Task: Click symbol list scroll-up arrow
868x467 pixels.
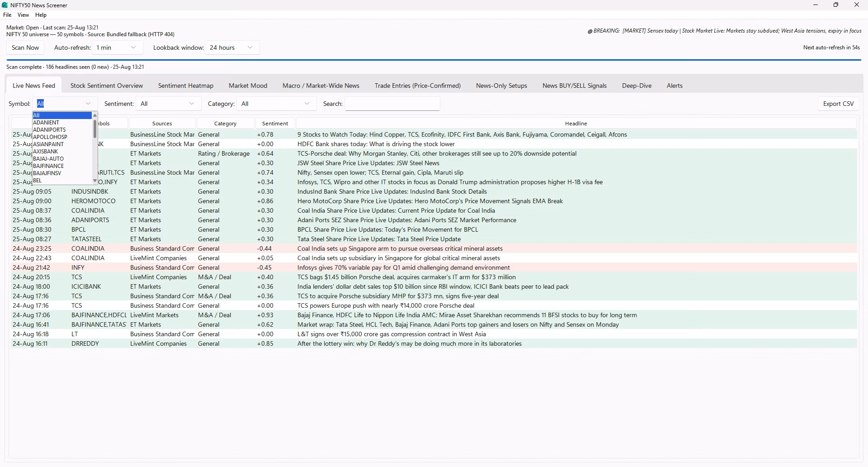Action: 95,115
